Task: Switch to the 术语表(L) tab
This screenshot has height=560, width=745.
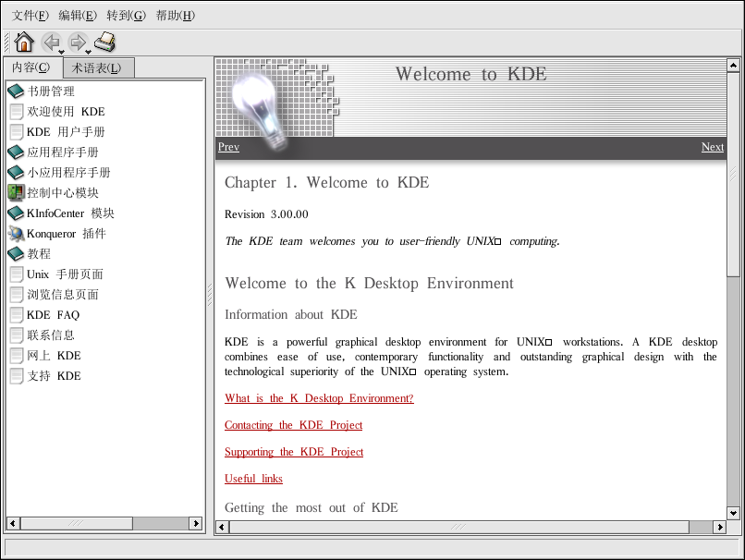Action: click(100, 67)
